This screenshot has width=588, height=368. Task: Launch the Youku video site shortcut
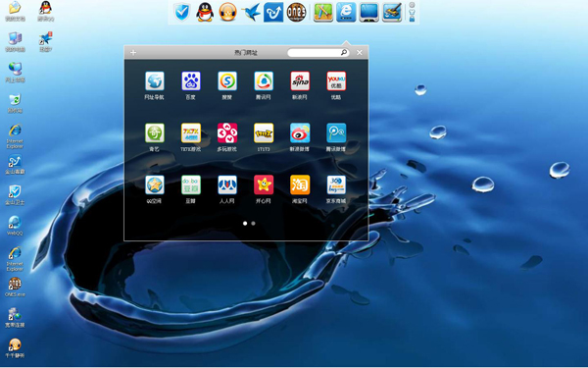(x=336, y=81)
